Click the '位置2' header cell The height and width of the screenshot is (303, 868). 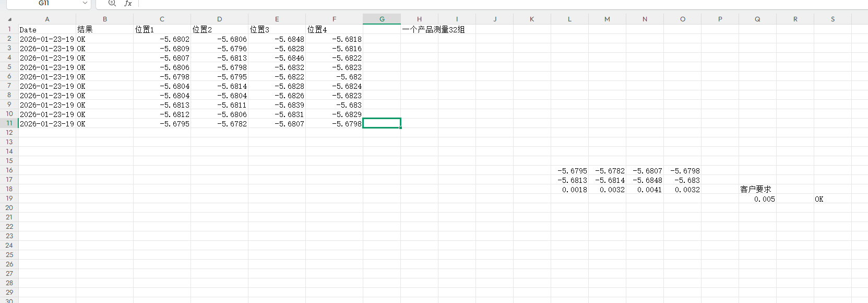tap(219, 29)
